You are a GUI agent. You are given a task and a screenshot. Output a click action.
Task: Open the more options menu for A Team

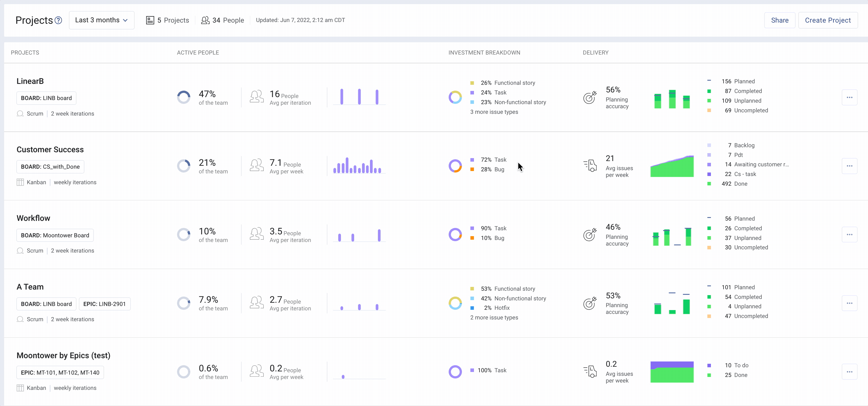coord(849,303)
